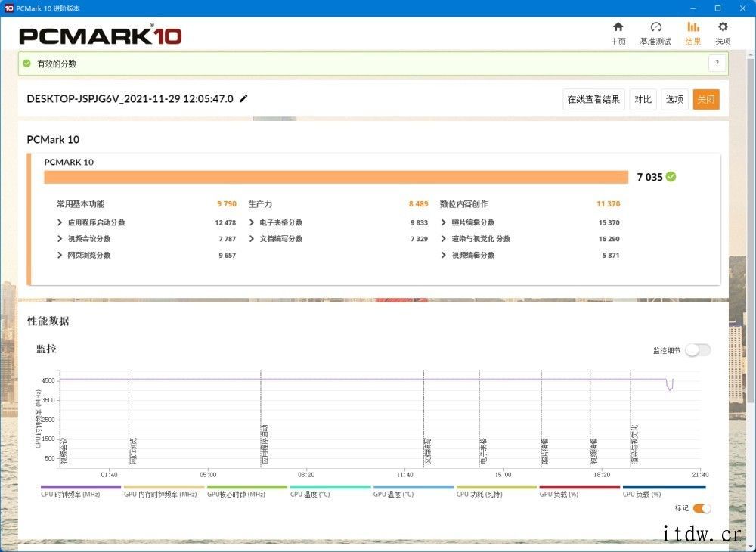
Task: Click value 5 871 for 视频编辑
Action: point(611,255)
